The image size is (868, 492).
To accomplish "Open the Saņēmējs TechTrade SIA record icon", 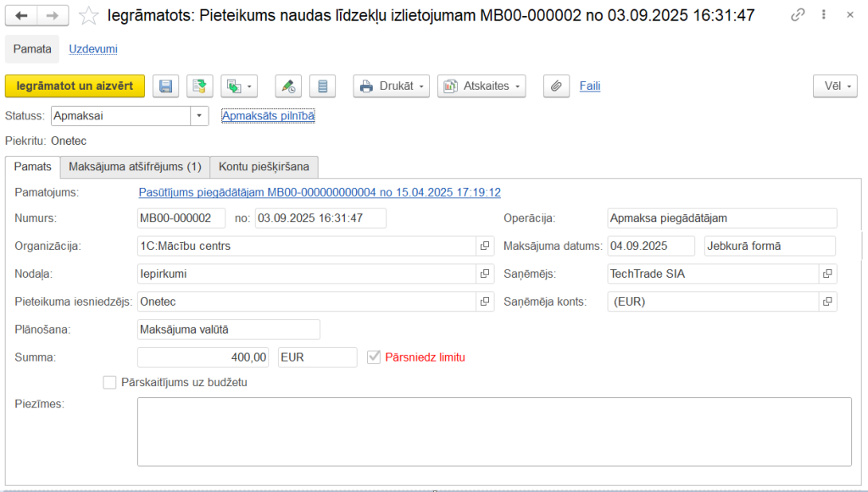I will tap(827, 274).
